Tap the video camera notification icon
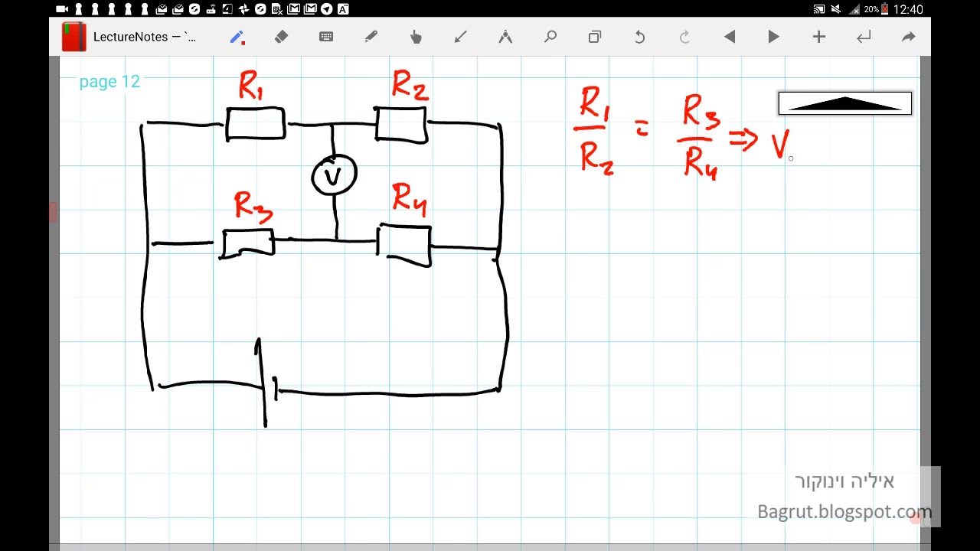980x551 pixels. point(62,9)
